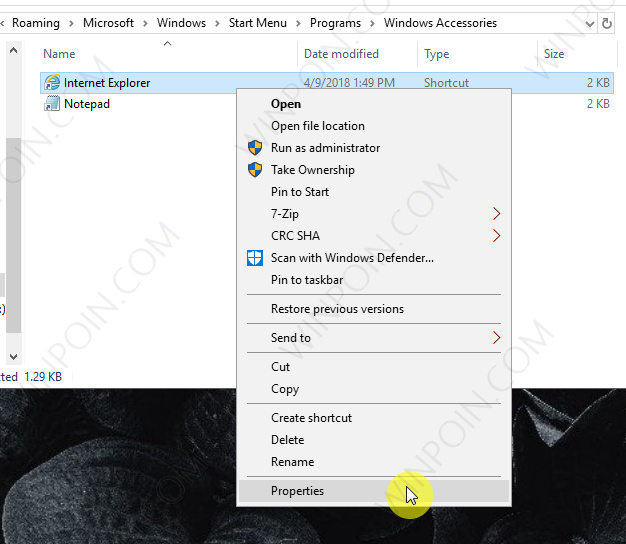Click the Shortcut type cell
The image size is (626, 544).
coord(446,83)
